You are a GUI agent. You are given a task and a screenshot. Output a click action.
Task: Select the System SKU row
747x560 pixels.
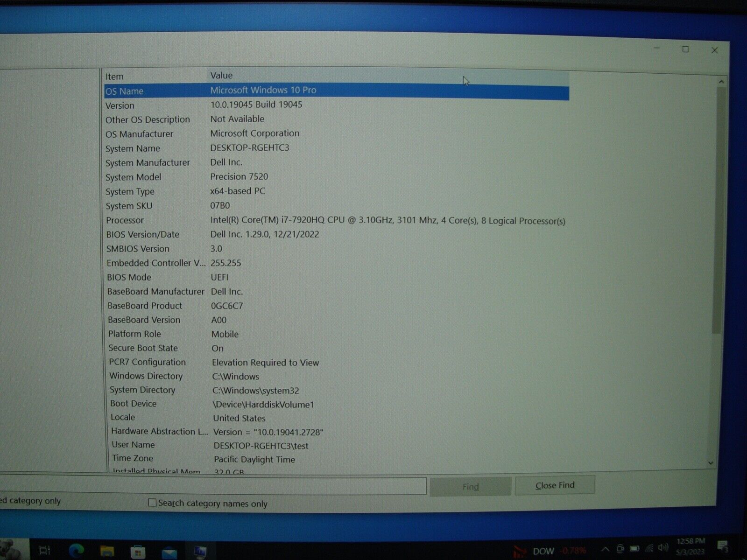pos(336,206)
